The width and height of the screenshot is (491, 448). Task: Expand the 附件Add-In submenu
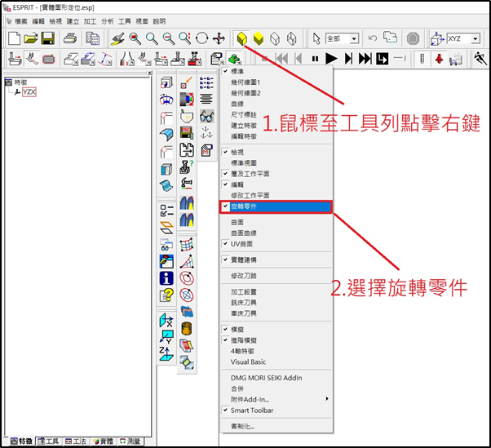[x=277, y=399]
